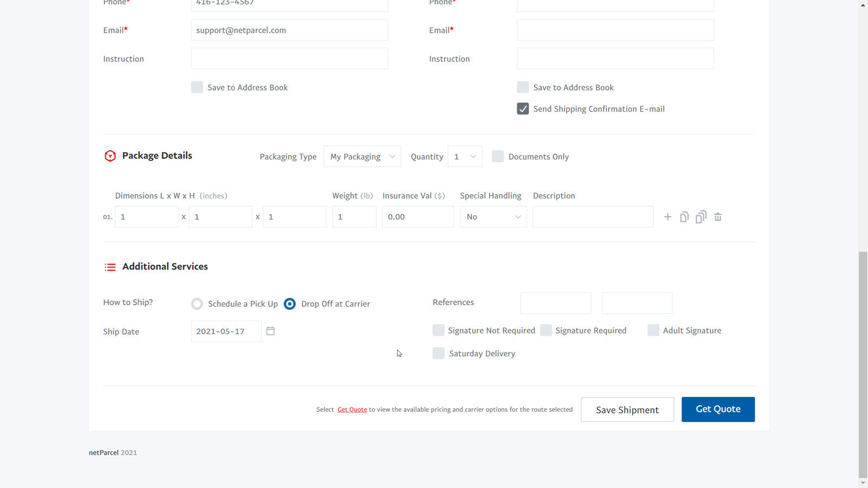Click the package Description field
868x488 pixels.
click(x=593, y=217)
